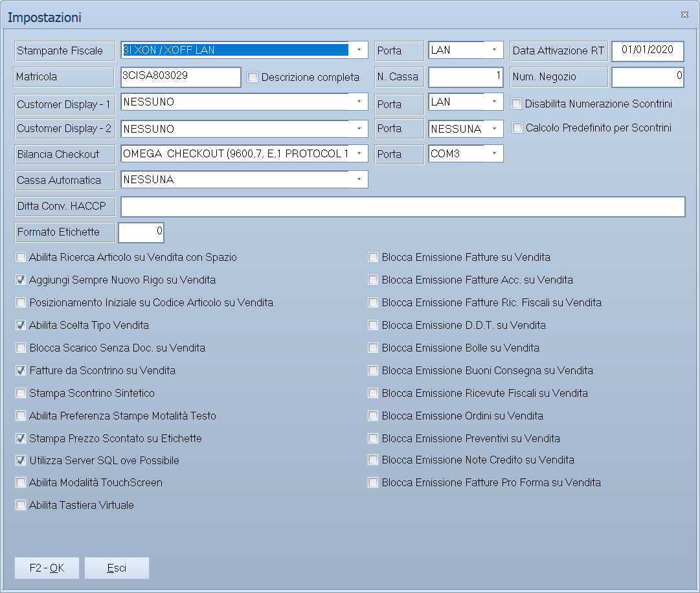Check Blocca Emissione Bolle su Vendita
The image size is (700, 593).
pos(373,348)
